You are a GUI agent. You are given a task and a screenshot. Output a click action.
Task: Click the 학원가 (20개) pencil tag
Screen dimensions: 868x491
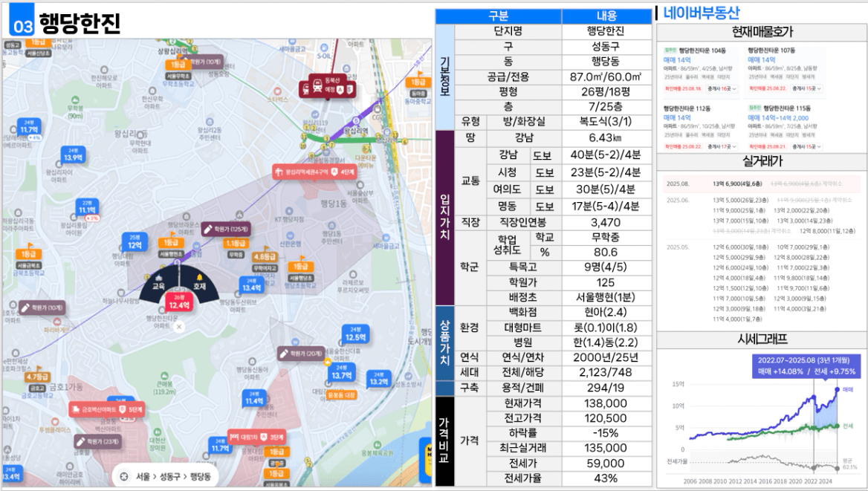point(302,353)
